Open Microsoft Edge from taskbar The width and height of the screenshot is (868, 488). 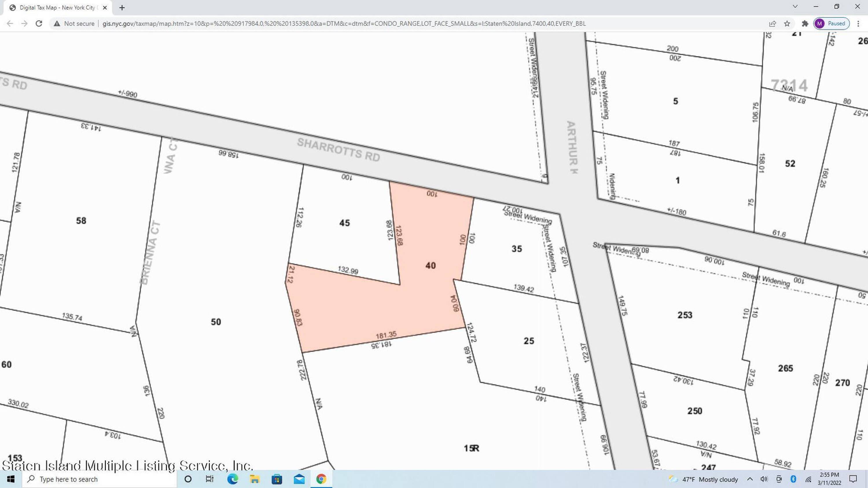click(x=233, y=479)
